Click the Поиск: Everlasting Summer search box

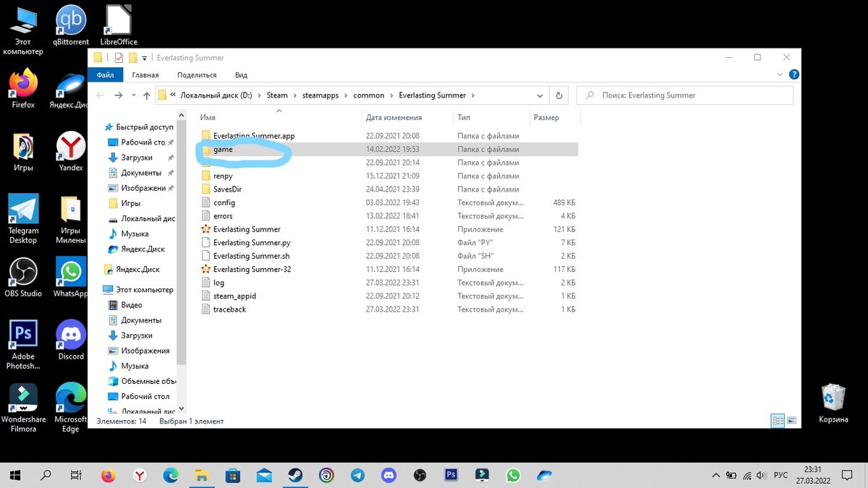point(684,95)
